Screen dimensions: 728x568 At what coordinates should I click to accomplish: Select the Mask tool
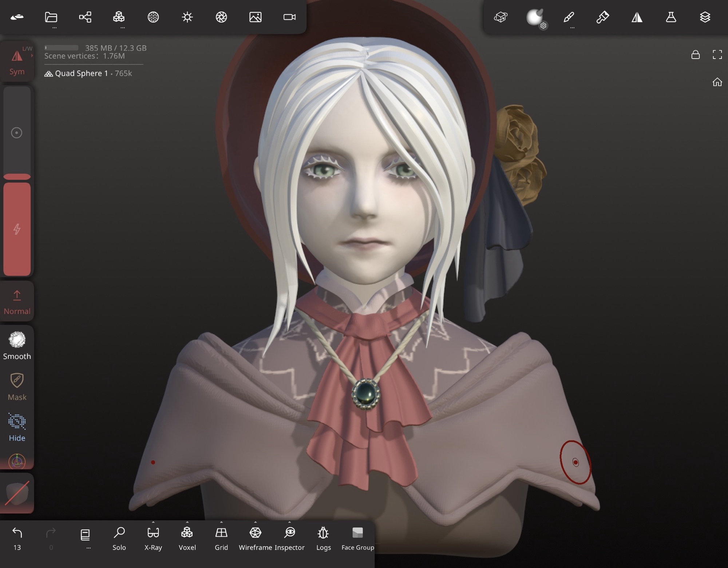(x=17, y=386)
